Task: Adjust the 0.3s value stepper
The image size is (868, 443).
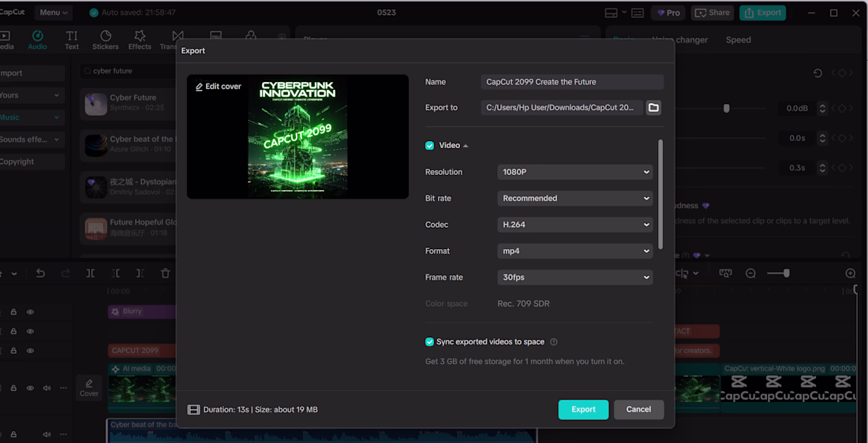Action: point(822,168)
